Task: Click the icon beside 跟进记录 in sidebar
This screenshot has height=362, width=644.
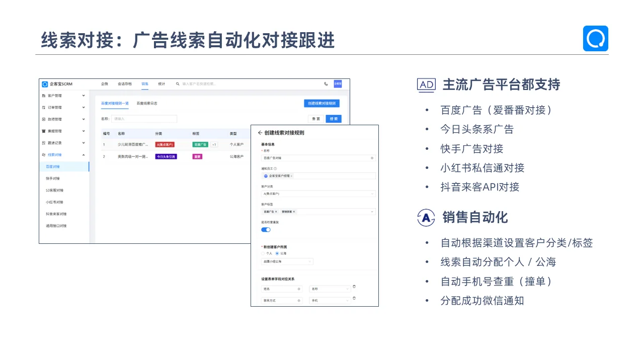Action: pyautogui.click(x=44, y=143)
